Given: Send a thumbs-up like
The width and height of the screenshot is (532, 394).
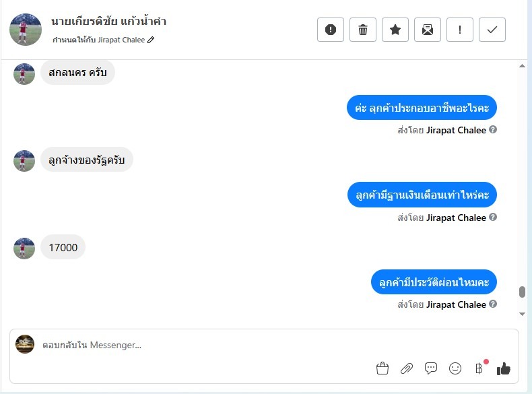Looking at the screenshot, I should (x=504, y=368).
